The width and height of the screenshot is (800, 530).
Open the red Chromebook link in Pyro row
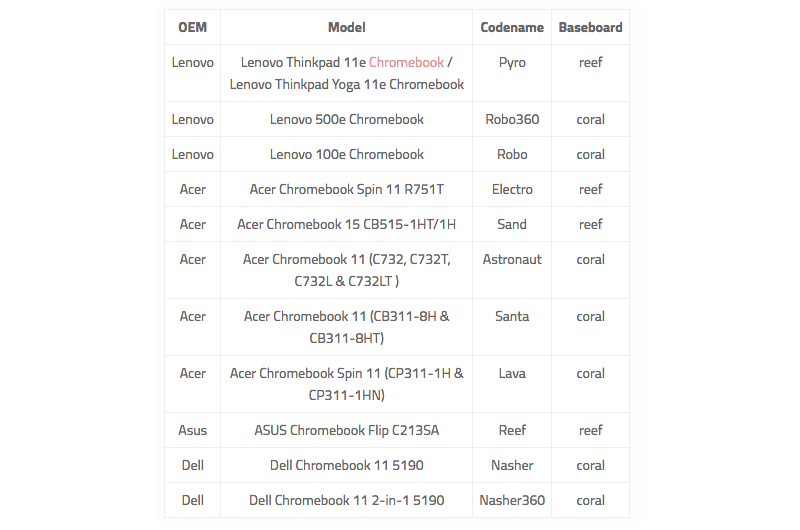tap(406, 62)
